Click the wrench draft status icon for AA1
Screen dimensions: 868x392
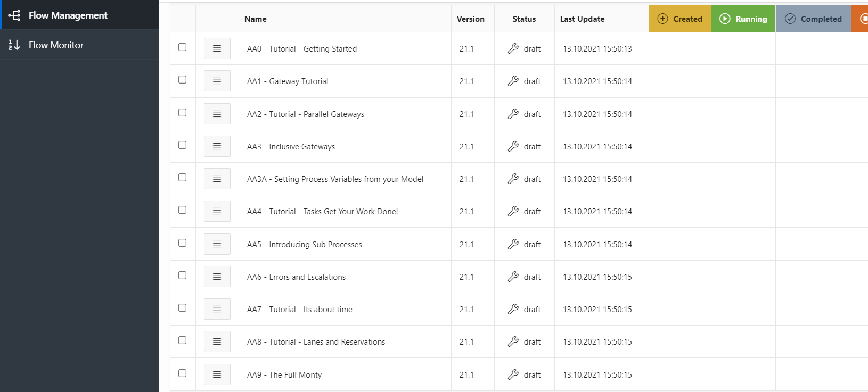coord(513,81)
